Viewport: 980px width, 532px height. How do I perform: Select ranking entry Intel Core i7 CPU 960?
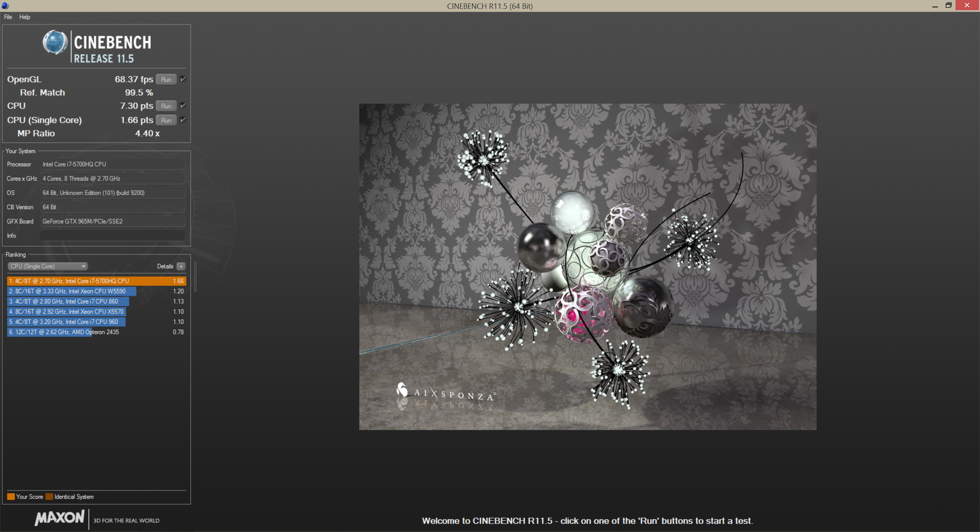tap(96, 322)
